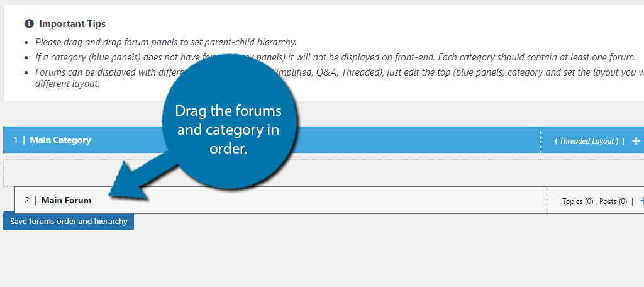Click the drag and drop hierarchy tip
Image resolution: width=644 pixels, height=287 pixels.
(x=165, y=42)
